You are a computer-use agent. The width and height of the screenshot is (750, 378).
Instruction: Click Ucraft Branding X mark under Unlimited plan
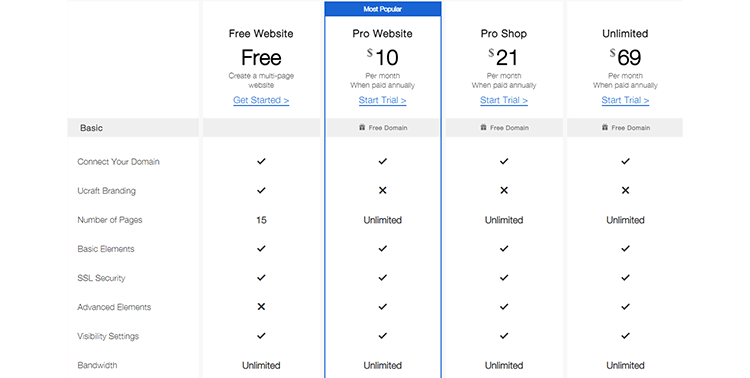[x=625, y=190]
